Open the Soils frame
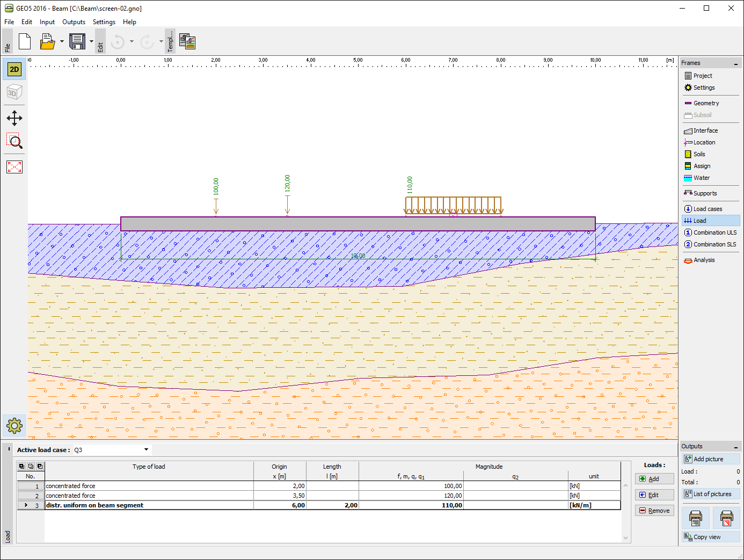744x560 pixels. tap(699, 154)
